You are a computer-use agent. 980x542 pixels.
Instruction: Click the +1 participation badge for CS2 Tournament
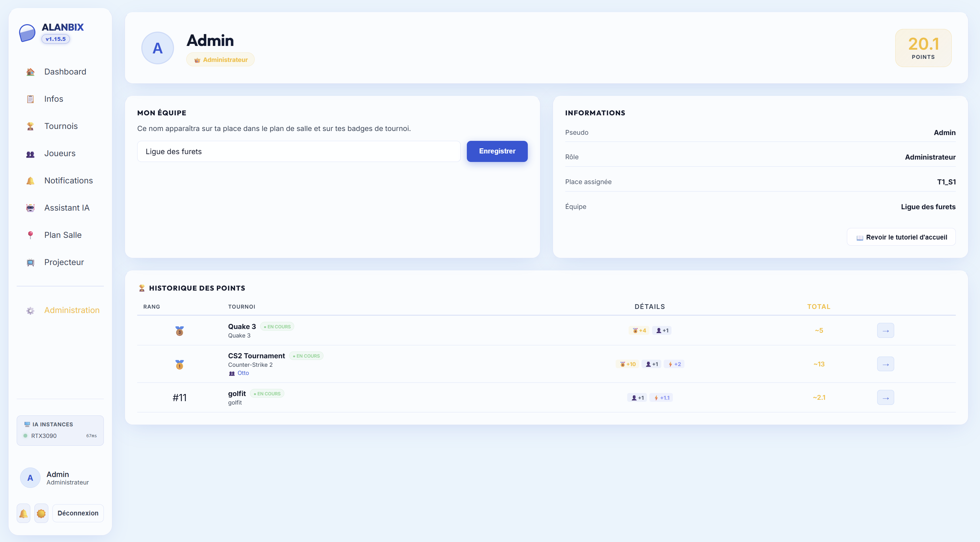click(x=651, y=364)
